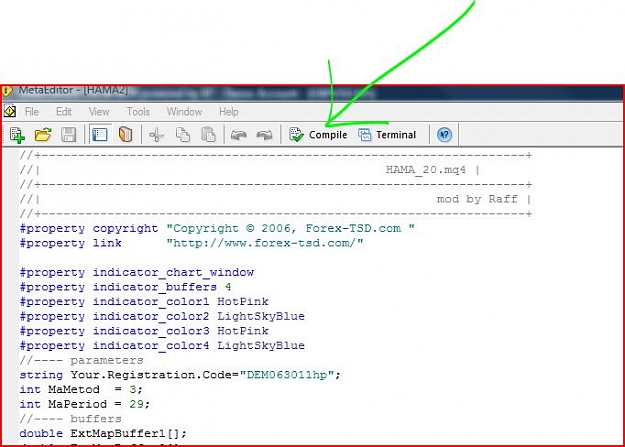Click the 'int MaMetod = 3;' line
625x447 pixels.
pyautogui.click(x=81, y=390)
